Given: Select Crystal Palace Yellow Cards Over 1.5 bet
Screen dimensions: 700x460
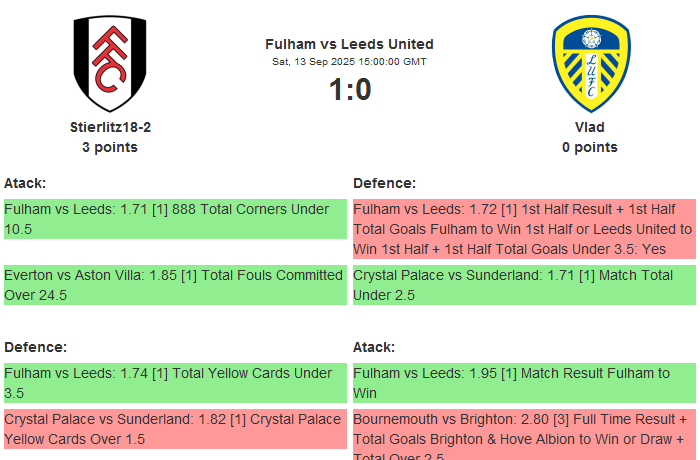Looking at the screenshot, I should (175, 429).
